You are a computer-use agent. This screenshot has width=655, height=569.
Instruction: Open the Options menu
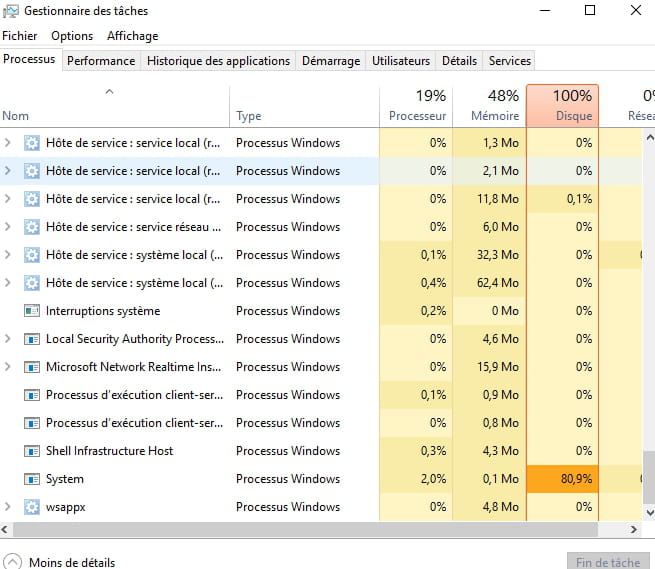pyautogui.click(x=72, y=36)
